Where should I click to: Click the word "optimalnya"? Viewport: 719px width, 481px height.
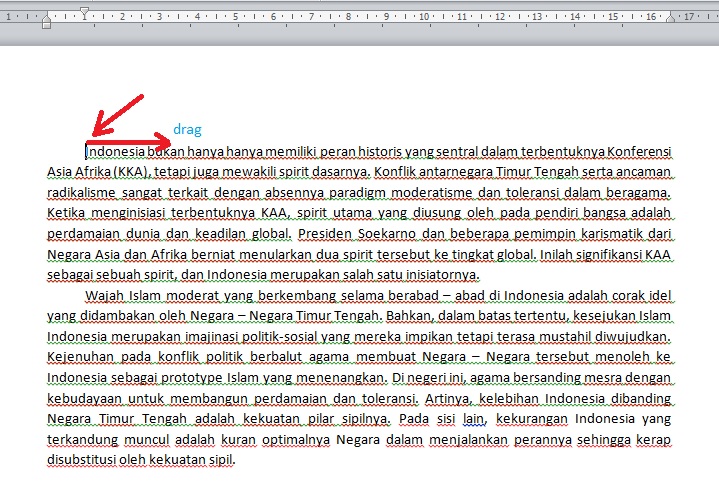(x=296, y=440)
